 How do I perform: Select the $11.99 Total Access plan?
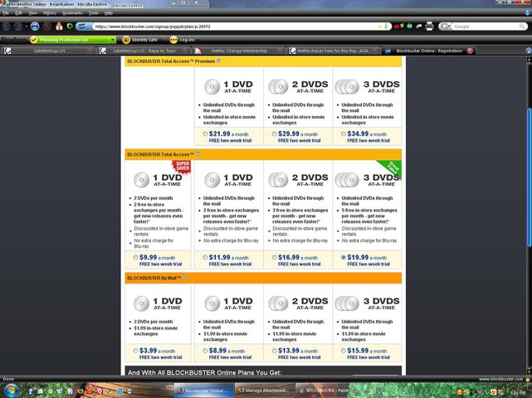tap(205, 258)
